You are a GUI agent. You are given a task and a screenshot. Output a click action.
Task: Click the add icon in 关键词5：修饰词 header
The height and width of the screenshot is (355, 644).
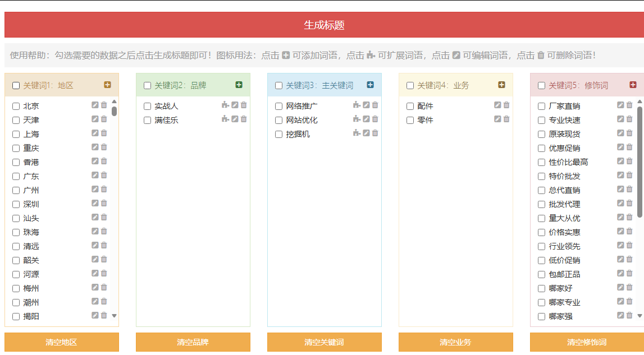click(x=633, y=85)
